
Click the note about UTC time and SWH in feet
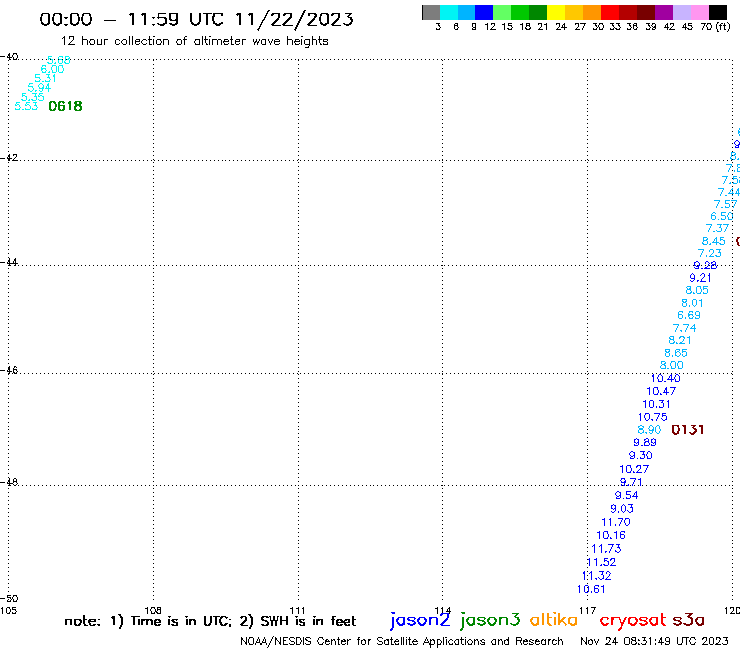point(210,621)
